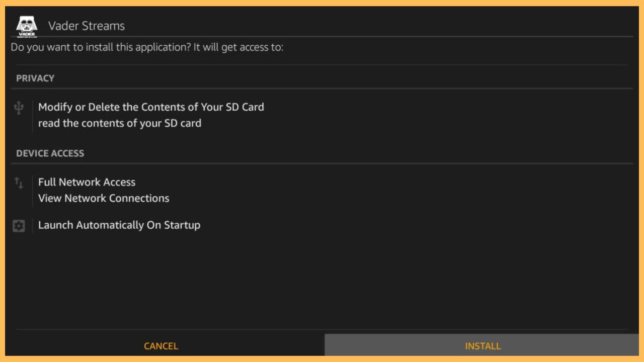Expand the Full Network Access permission details
The image size is (644, 362).
coord(87,182)
